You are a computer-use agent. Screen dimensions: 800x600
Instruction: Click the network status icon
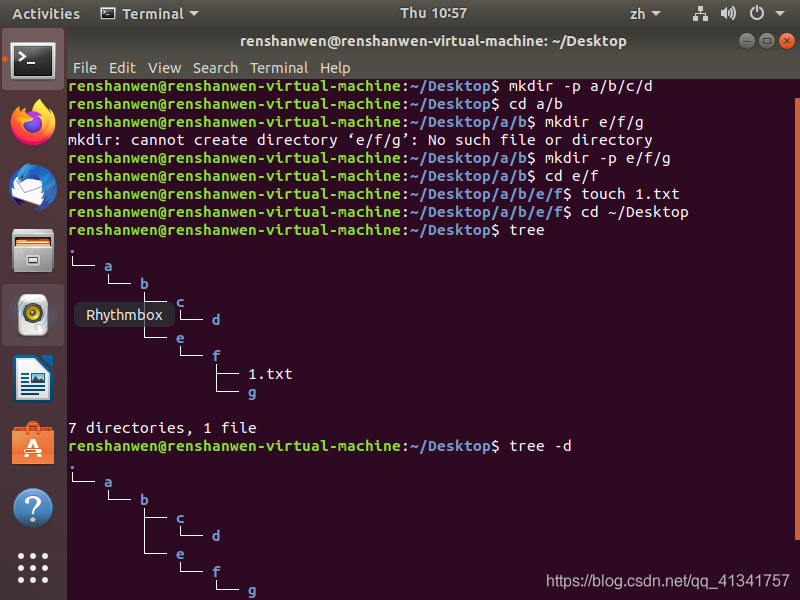(700, 14)
